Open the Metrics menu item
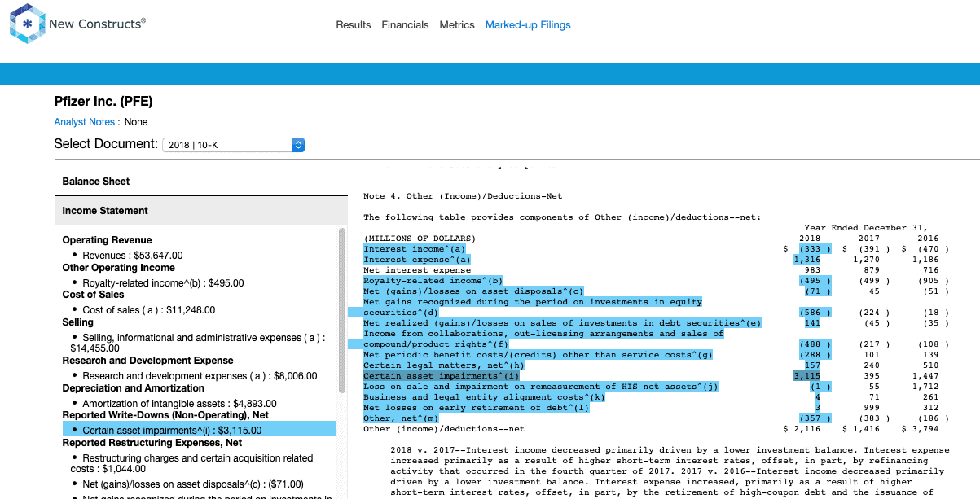This screenshot has height=499, width=980. pyautogui.click(x=457, y=25)
